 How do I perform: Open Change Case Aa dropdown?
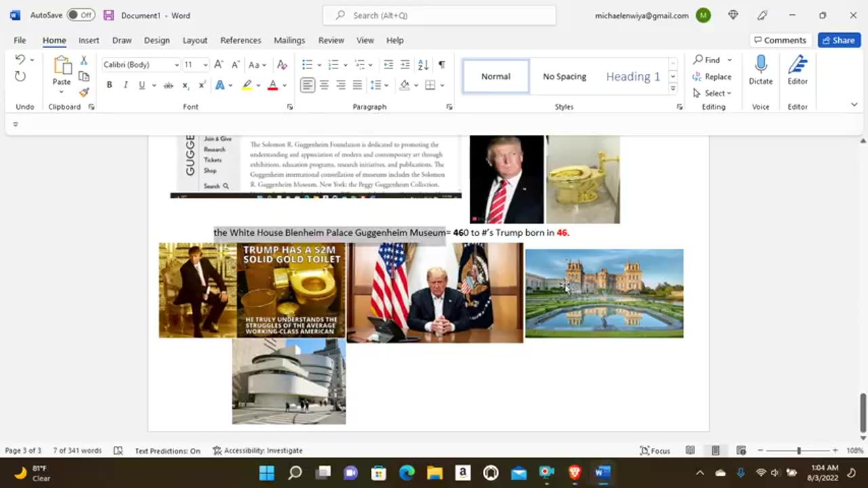pyautogui.click(x=257, y=64)
